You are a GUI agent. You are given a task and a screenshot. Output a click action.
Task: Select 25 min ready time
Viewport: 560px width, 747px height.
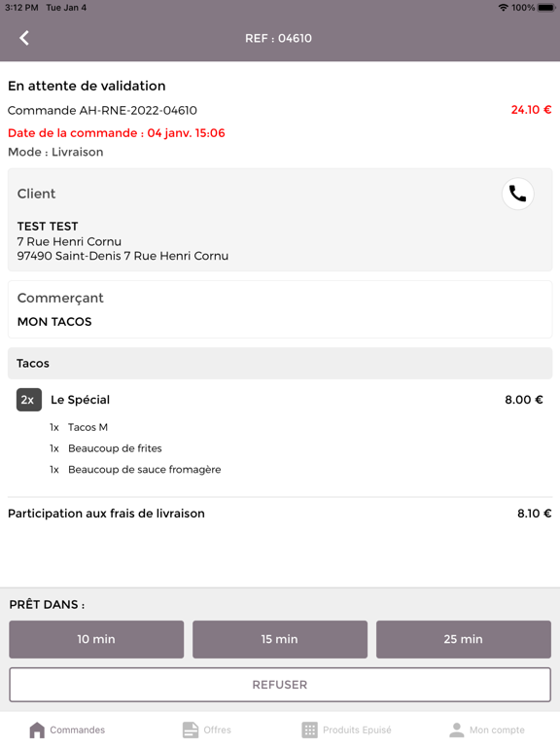tap(464, 639)
